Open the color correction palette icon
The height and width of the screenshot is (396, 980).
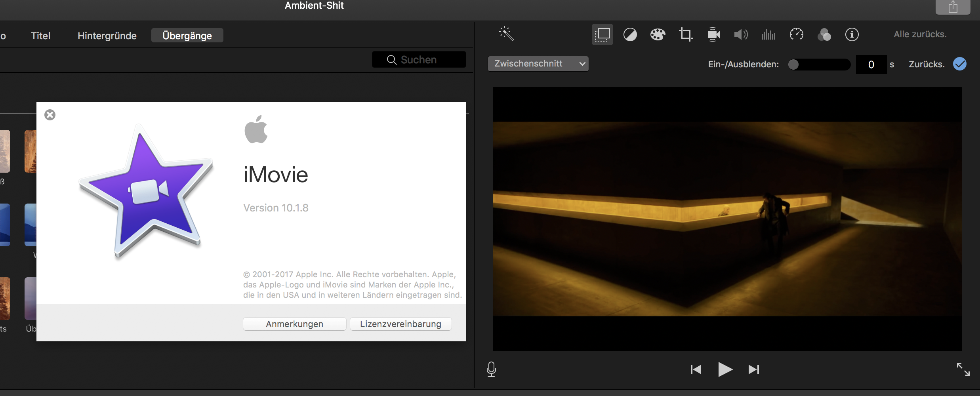click(658, 34)
